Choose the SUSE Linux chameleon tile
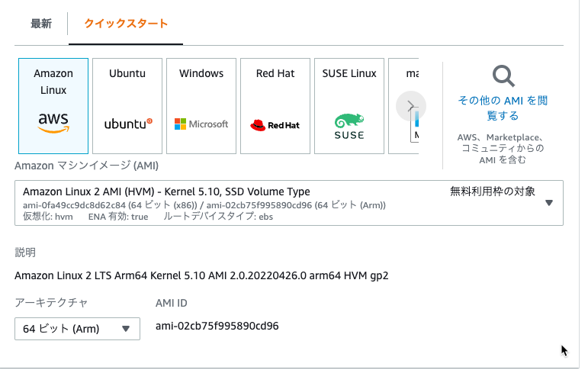588x370 pixels. (349, 106)
